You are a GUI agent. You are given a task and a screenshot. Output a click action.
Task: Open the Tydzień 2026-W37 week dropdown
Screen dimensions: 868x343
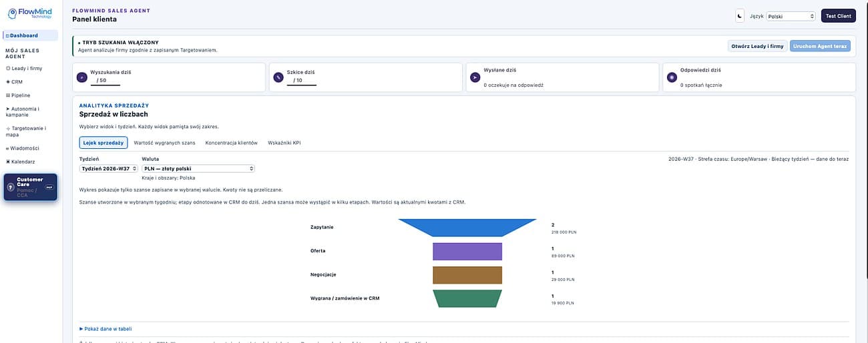pos(108,169)
